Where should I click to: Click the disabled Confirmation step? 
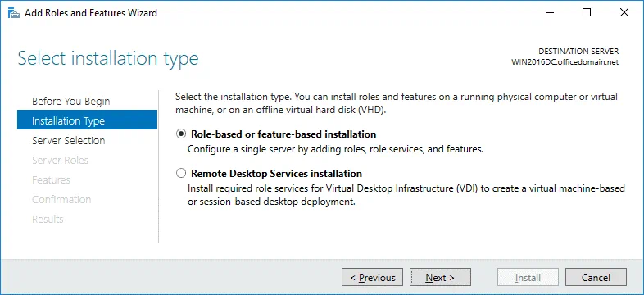(x=61, y=200)
